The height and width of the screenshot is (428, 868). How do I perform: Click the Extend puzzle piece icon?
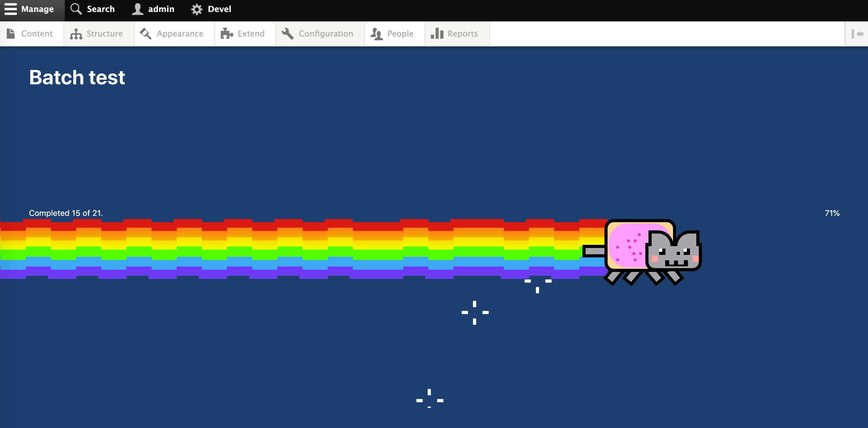[227, 33]
